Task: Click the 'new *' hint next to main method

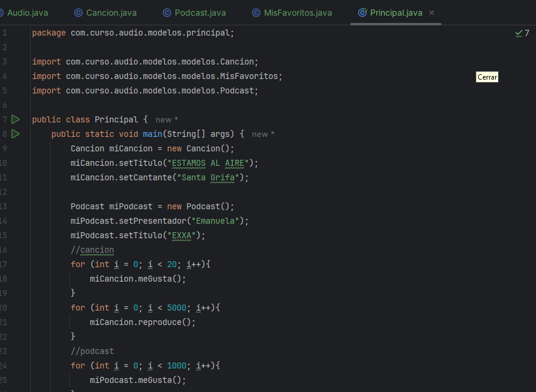Action: point(263,134)
